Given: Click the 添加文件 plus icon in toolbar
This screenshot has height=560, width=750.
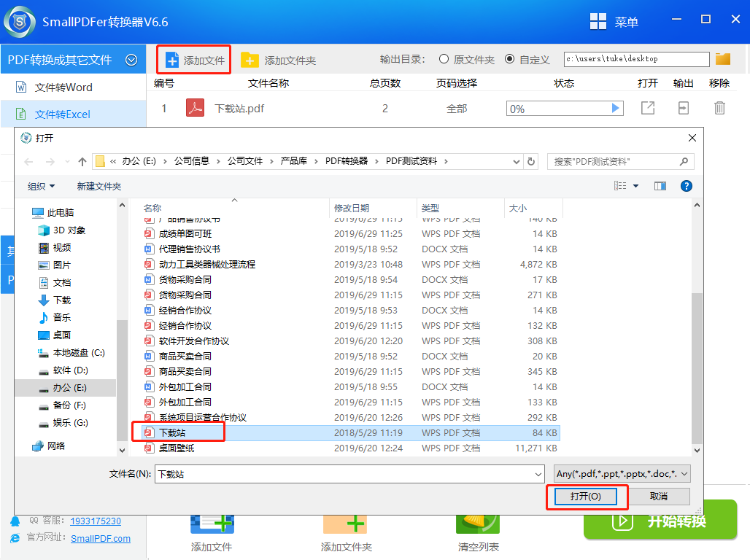Looking at the screenshot, I should click(171, 61).
